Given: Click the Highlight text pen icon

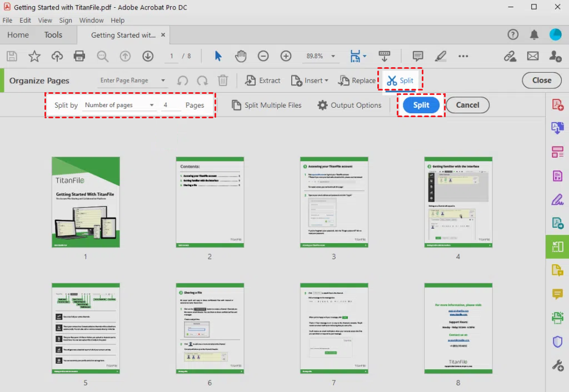Looking at the screenshot, I should [x=440, y=56].
